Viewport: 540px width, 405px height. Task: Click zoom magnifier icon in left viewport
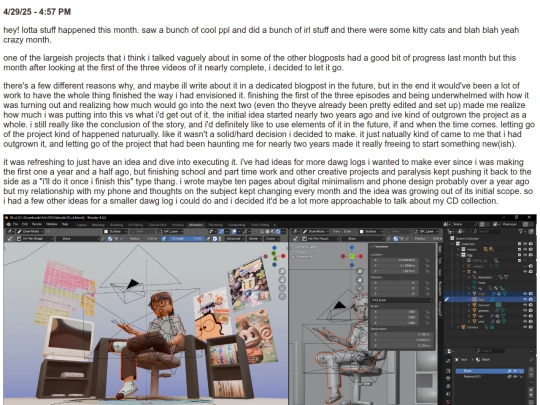click(x=282, y=271)
